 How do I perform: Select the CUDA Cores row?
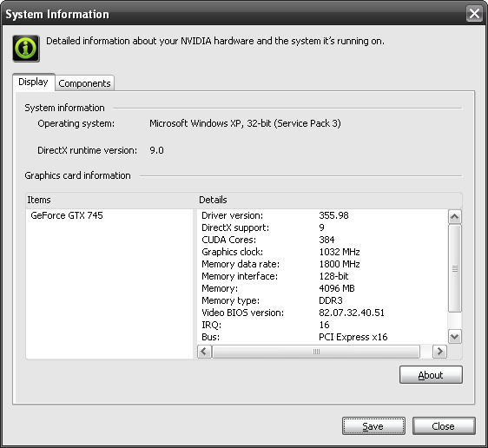pos(322,240)
